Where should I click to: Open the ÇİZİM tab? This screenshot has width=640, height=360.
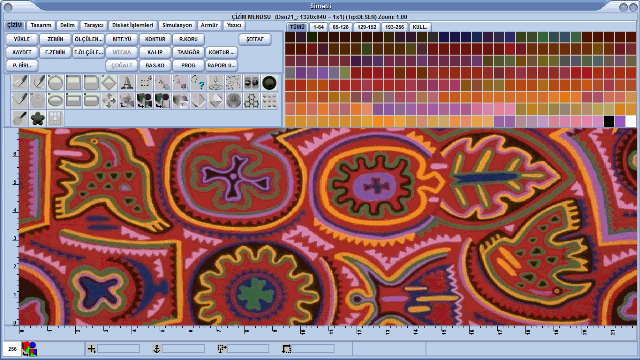coord(15,25)
